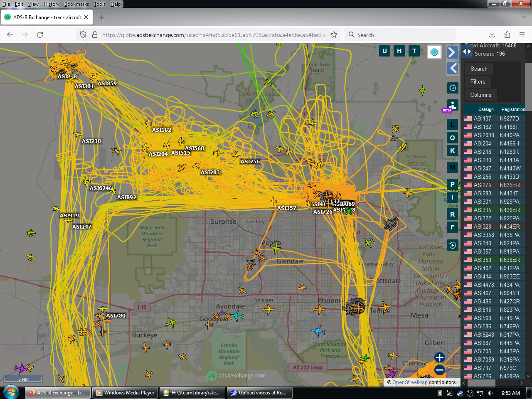Open the browser downloads panel

click(492, 35)
